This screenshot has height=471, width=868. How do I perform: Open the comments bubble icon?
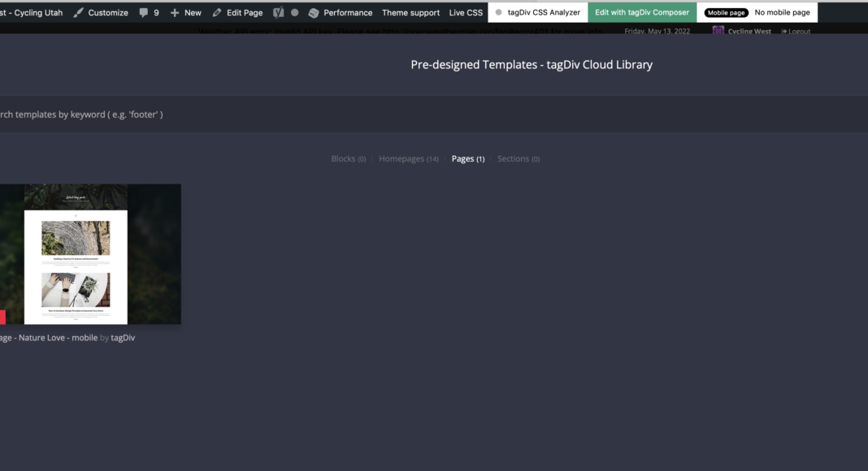144,13
